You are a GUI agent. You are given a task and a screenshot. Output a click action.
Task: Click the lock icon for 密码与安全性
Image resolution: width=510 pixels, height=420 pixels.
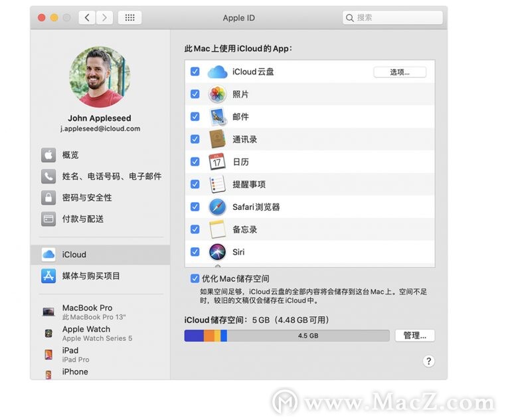tap(48, 197)
